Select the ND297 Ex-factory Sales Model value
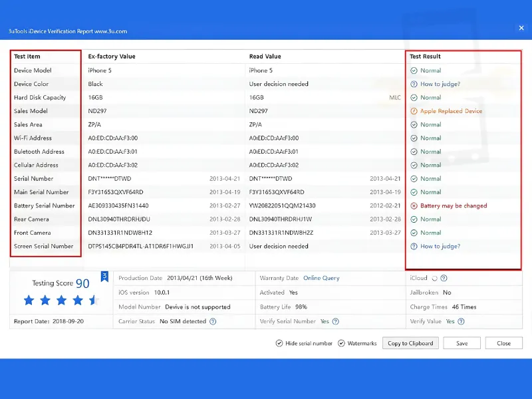The image size is (532, 399). [x=97, y=111]
